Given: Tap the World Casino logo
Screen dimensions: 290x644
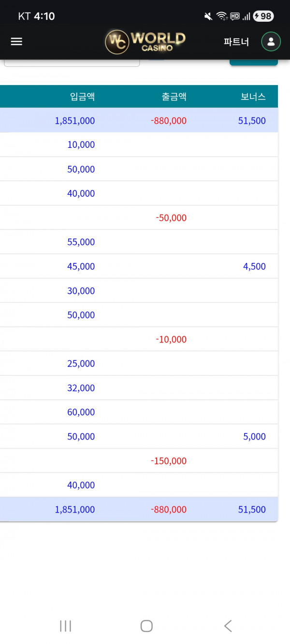Looking at the screenshot, I should [145, 42].
